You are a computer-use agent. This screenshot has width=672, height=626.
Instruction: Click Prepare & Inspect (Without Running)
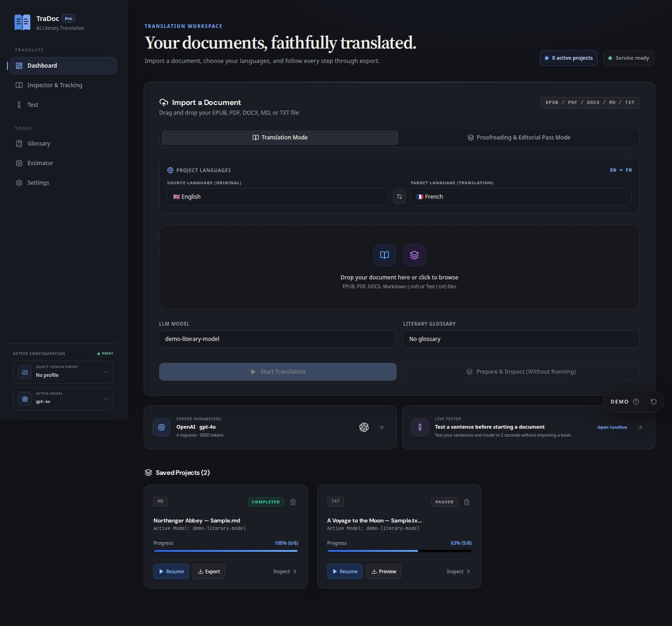[x=521, y=372]
